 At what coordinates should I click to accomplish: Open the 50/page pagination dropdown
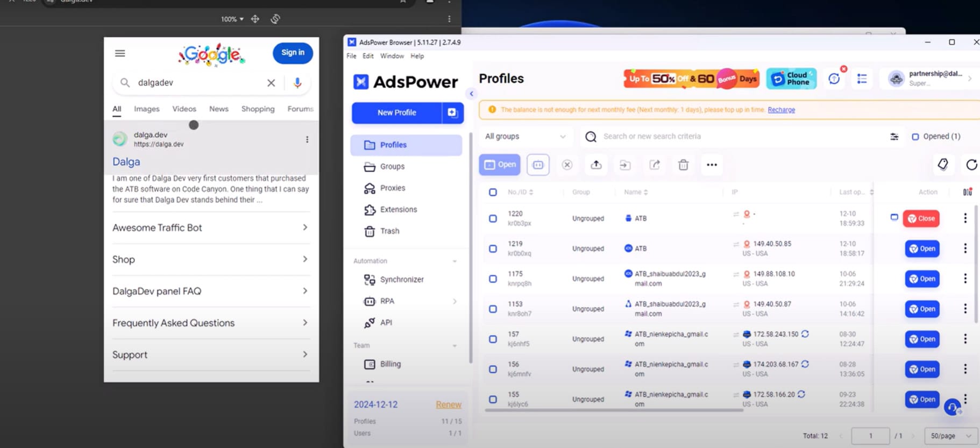tap(950, 436)
